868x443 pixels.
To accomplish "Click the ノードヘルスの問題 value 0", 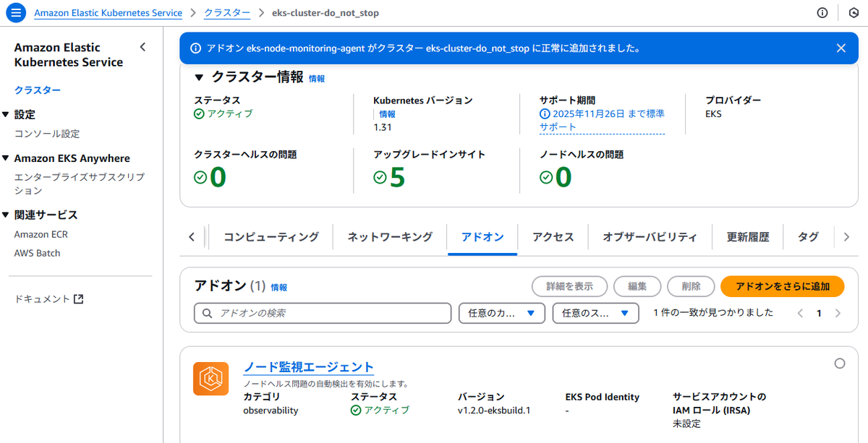I will pos(563,177).
